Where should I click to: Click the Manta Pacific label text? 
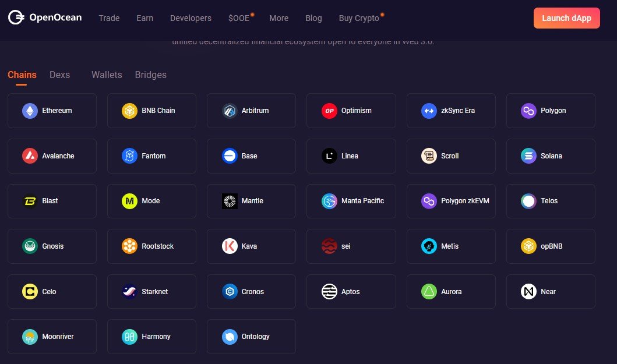click(363, 201)
